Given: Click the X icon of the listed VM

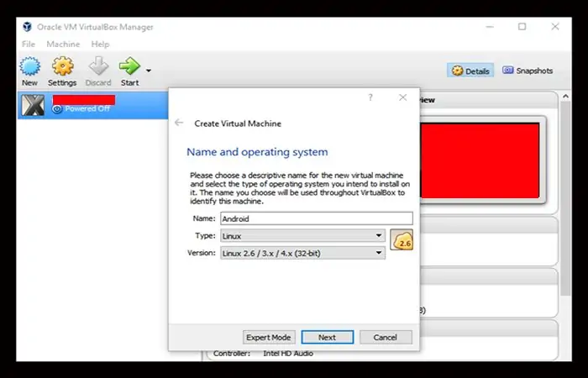Looking at the screenshot, I should 33,105.
